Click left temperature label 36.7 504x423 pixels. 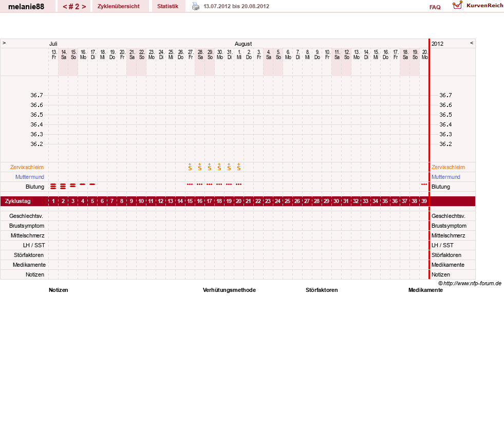[x=36, y=95]
